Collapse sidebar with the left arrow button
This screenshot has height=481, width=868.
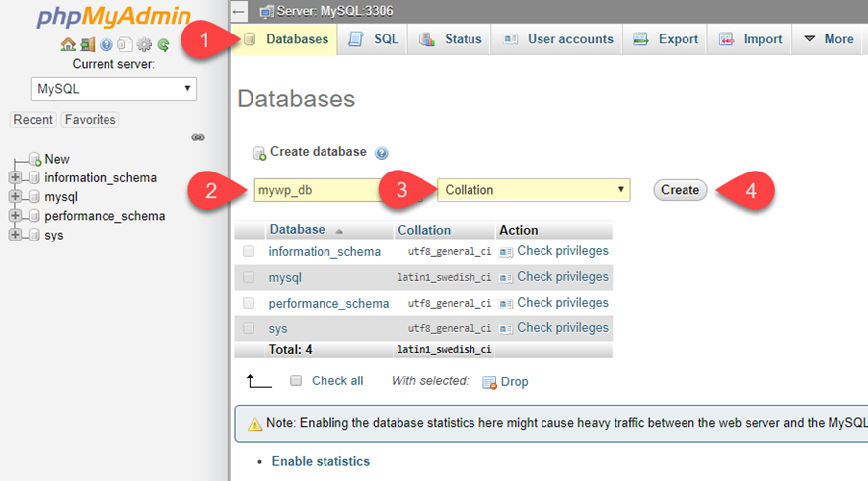coord(239,11)
